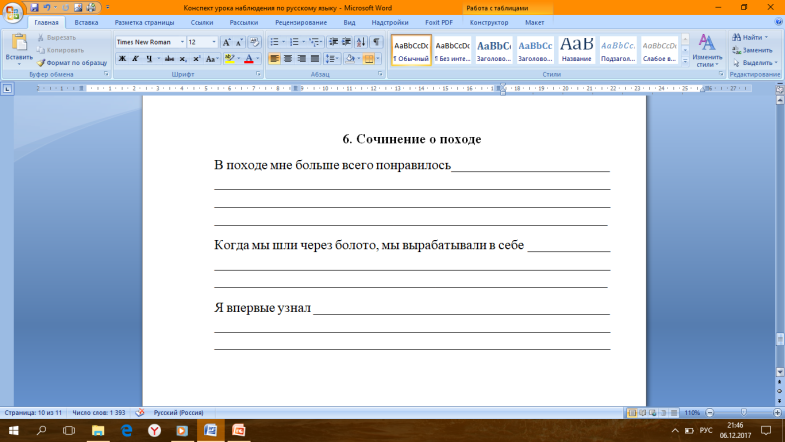Viewport: 785px width, 442px height.
Task: Open borders dropdown arrow
Action: pos(378,59)
